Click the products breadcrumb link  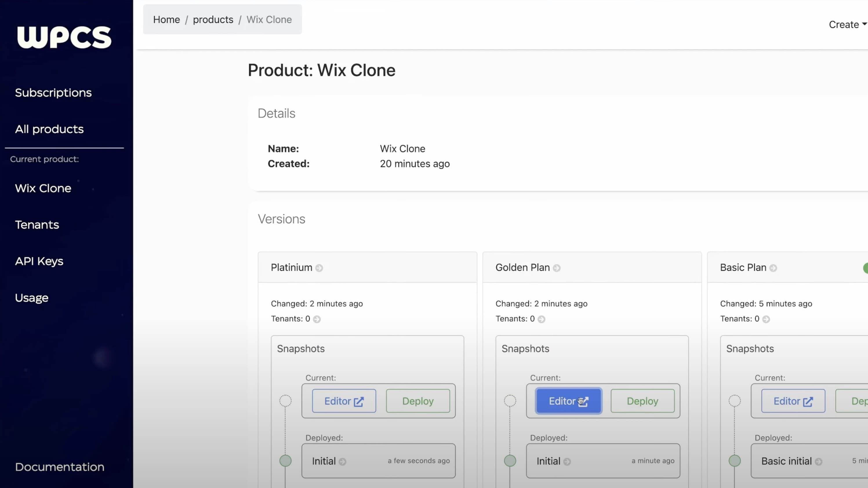[x=213, y=19]
